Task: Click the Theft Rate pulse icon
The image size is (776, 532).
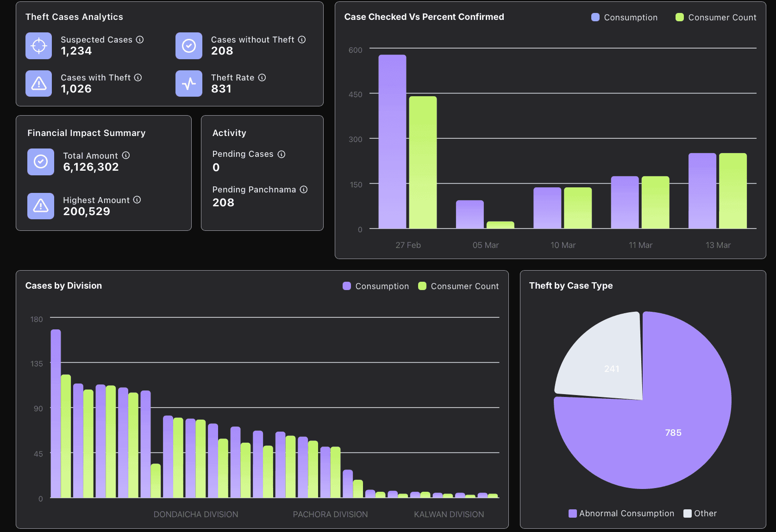Action: tap(189, 84)
